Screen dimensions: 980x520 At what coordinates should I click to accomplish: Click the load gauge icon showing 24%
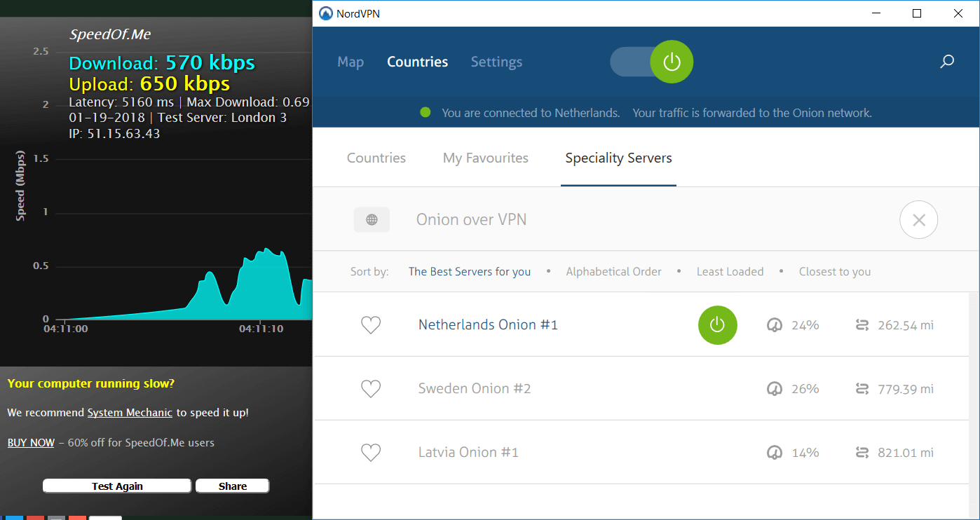775,325
